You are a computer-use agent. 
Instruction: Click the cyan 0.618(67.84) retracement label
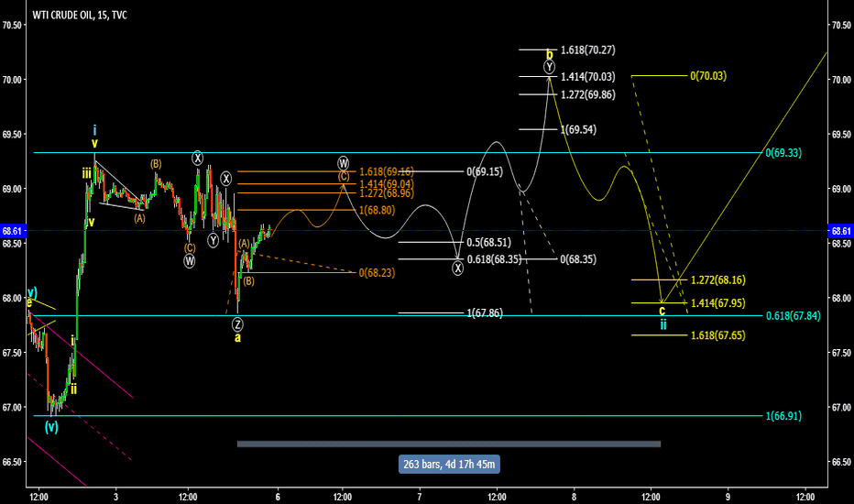tap(793, 316)
